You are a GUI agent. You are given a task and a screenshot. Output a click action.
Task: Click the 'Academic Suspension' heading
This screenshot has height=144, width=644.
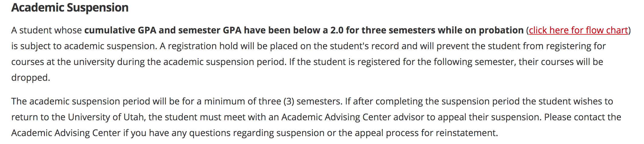[x=70, y=8]
